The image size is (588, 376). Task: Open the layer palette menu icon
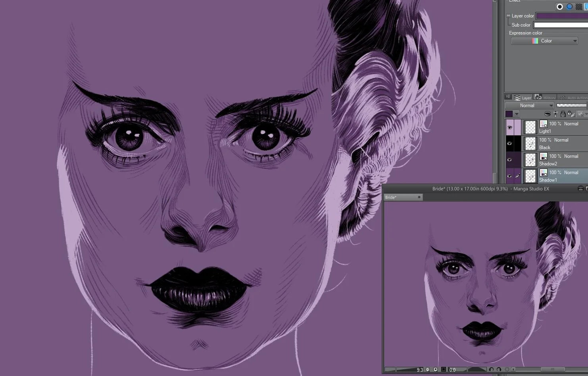coord(508,97)
